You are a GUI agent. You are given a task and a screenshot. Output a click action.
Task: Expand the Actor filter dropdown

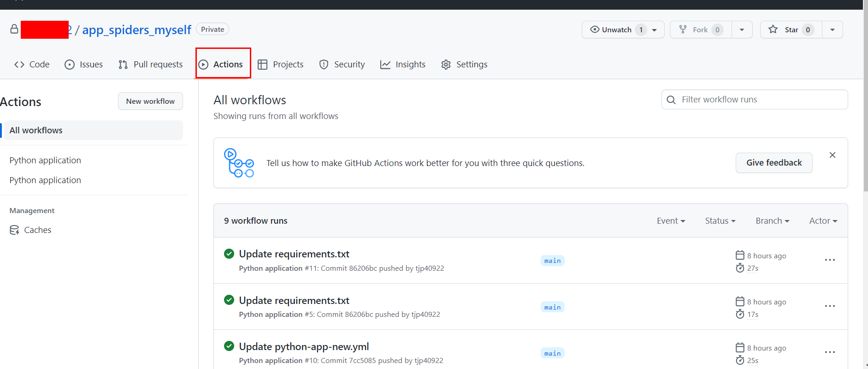coord(823,221)
